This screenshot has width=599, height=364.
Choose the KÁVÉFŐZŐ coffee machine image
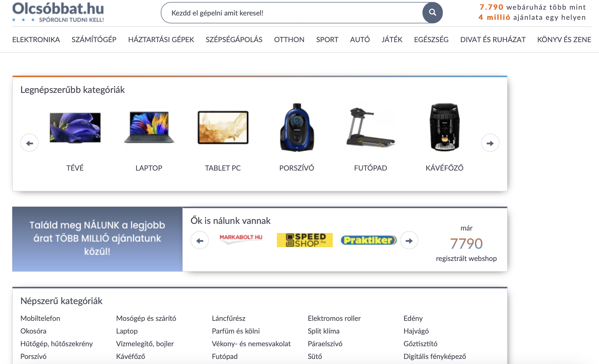(x=445, y=127)
